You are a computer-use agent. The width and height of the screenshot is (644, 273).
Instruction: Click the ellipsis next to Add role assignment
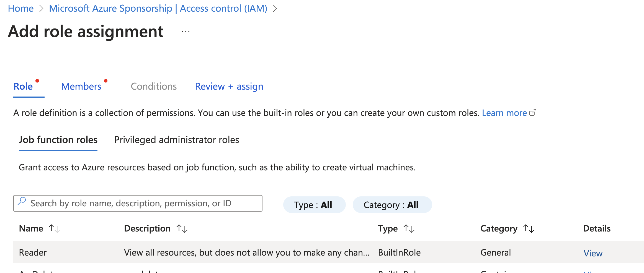click(185, 31)
